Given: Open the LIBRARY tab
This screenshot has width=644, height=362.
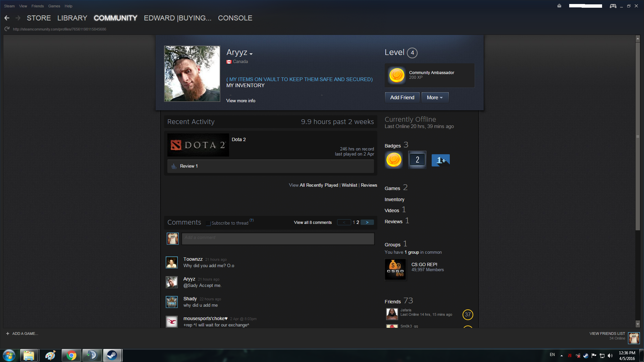Looking at the screenshot, I should coord(72,18).
